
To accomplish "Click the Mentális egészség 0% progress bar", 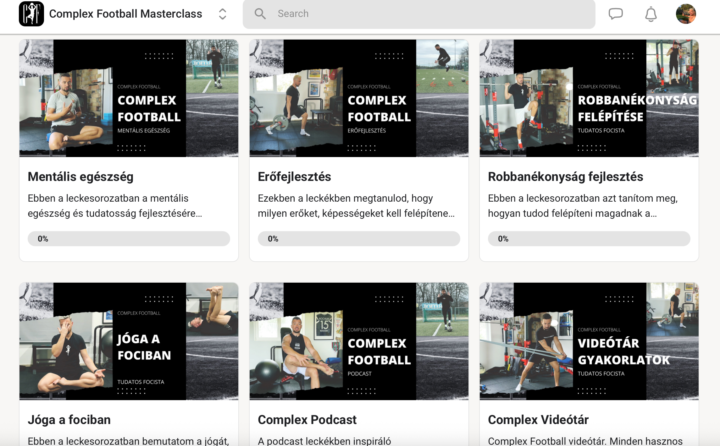I will click(x=129, y=239).
